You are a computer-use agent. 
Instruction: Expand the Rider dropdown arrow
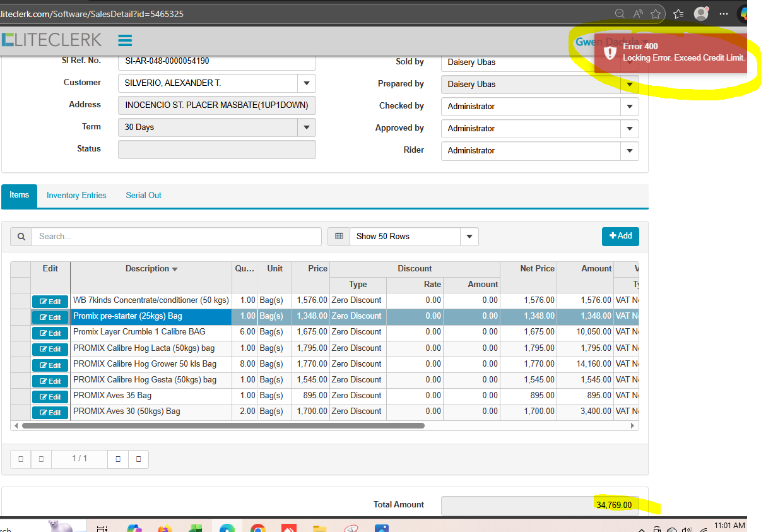[629, 151]
